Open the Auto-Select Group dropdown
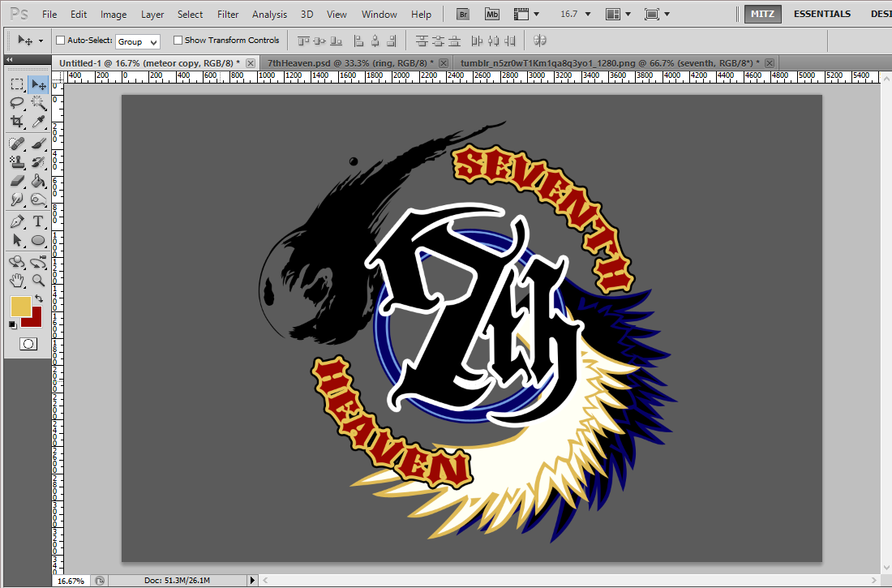The width and height of the screenshot is (892, 588). pyautogui.click(x=138, y=41)
